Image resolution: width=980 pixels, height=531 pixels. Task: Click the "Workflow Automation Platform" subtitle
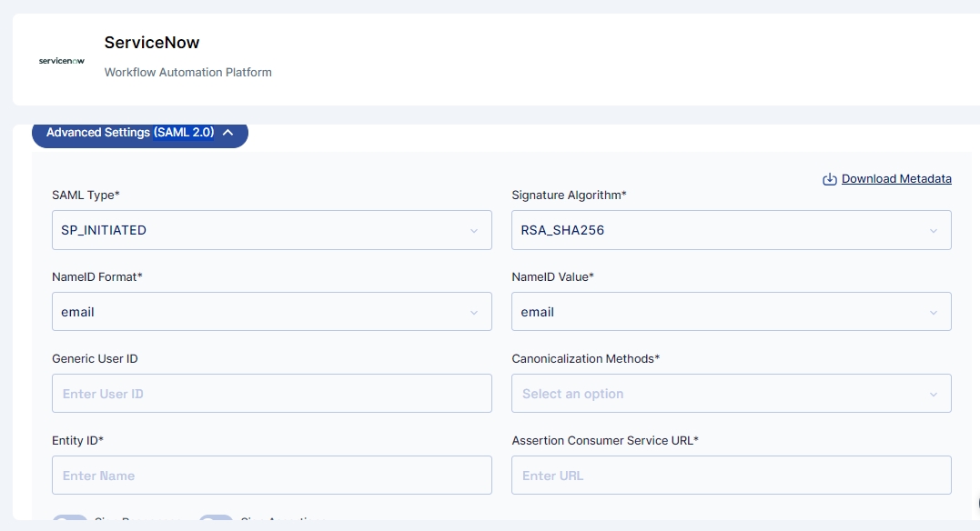click(188, 73)
